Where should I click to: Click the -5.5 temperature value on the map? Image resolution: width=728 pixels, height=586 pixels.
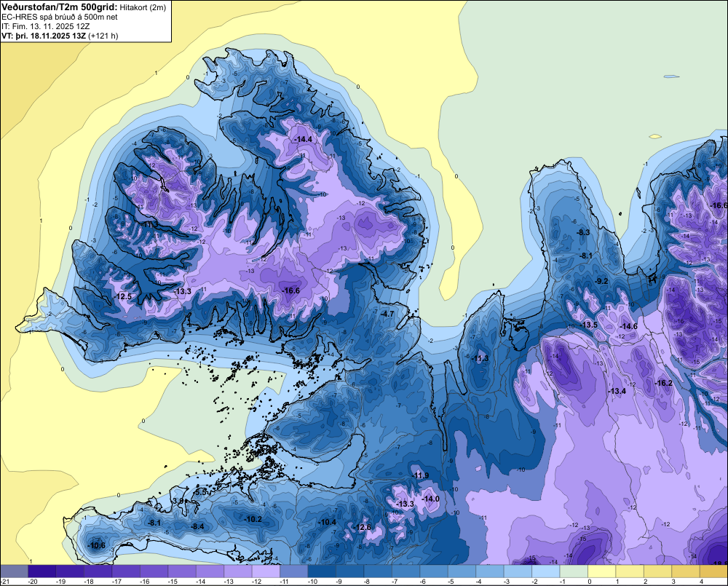coord(201,492)
